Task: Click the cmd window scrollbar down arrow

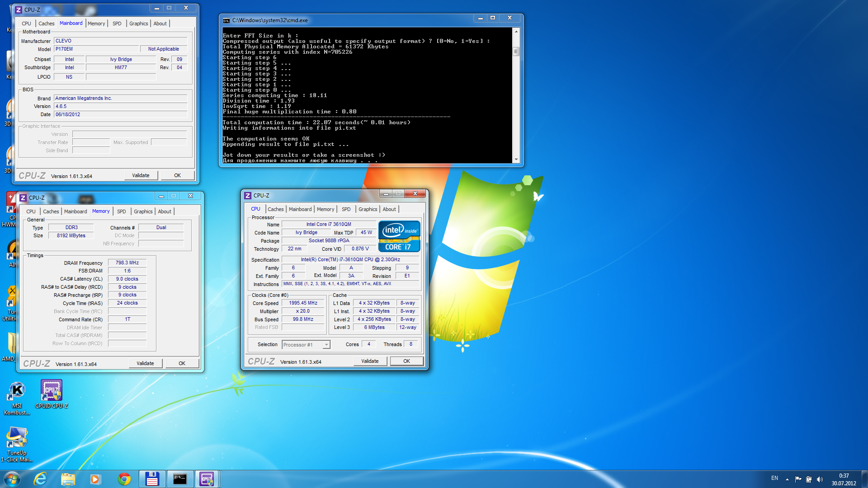Action: pos(516,160)
